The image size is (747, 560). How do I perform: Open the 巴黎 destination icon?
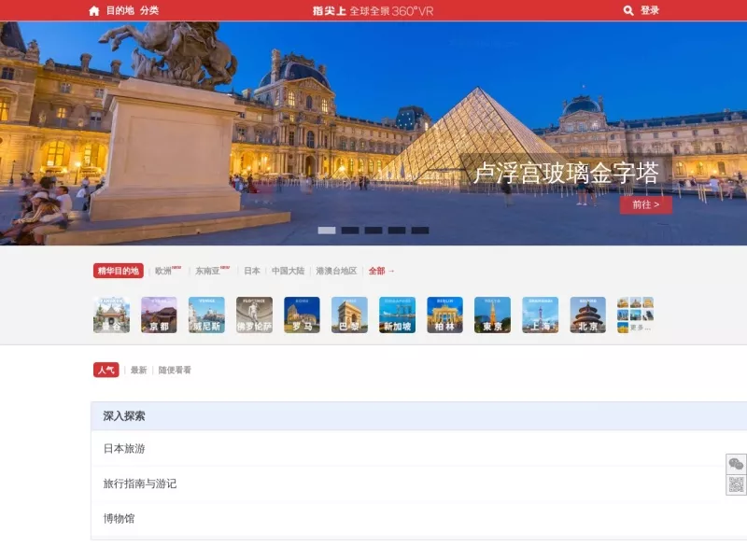349,315
